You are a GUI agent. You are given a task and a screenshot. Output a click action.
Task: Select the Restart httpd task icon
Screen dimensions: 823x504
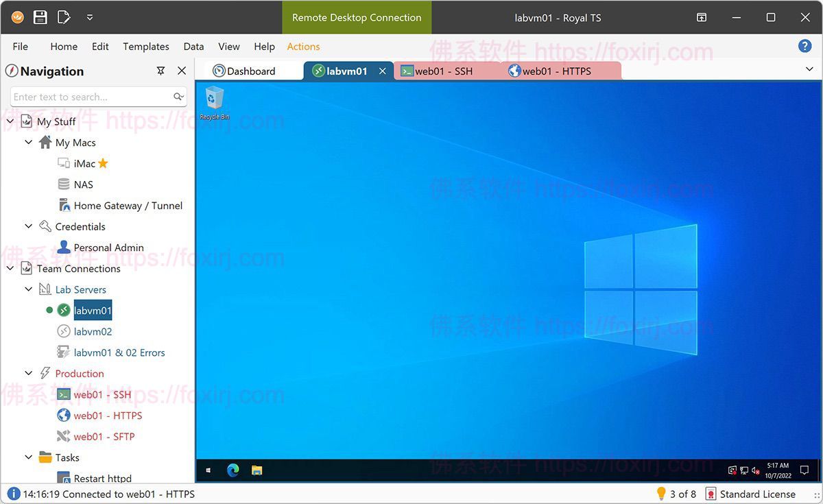(x=62, y=477)
